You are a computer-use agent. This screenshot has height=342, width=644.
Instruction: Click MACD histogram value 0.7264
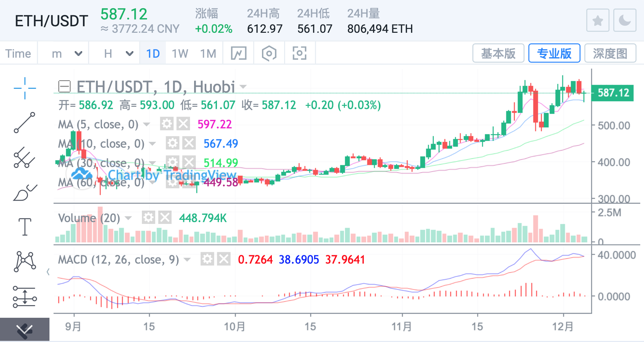pyautogui.click(x=255, y=260)
